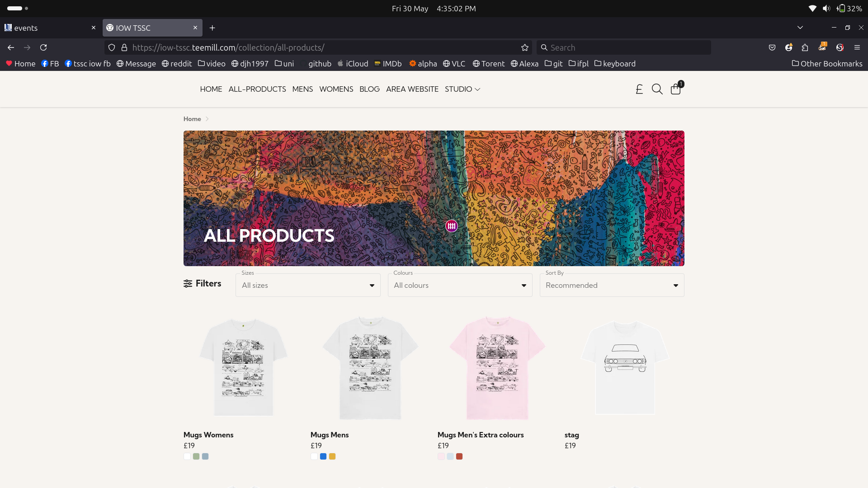Reload the page with the refresh icon
Image resolution: width=868 pixels, height=488 pixels.
43,47
